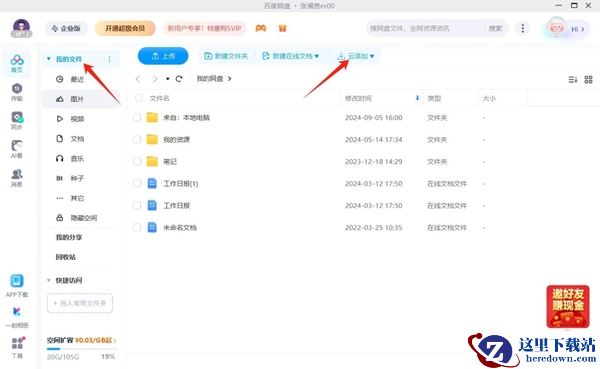Click the 空间扩容 storage upgrade link
The width and height of the screenshot is (600, 369).
point(82,340)
